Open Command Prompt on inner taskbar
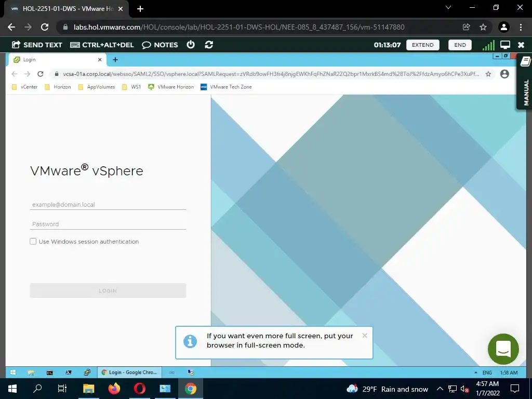The height and width of the screenshot is (399, 532). click(49, 372)
